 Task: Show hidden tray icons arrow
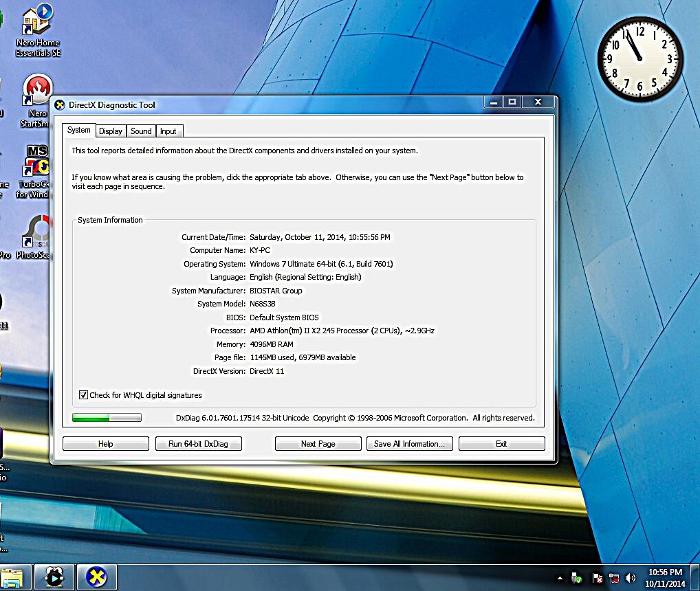560,578
